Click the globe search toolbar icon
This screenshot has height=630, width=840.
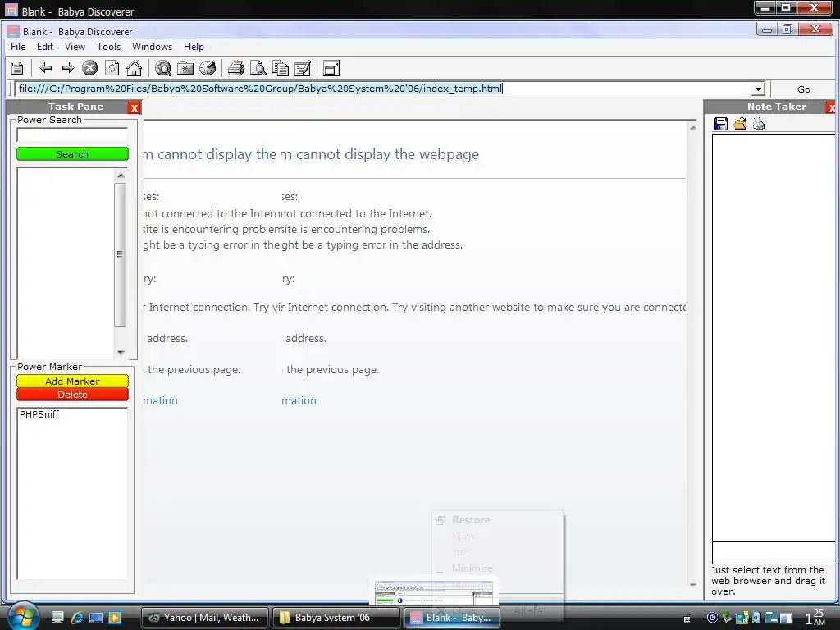coord(163,68)
